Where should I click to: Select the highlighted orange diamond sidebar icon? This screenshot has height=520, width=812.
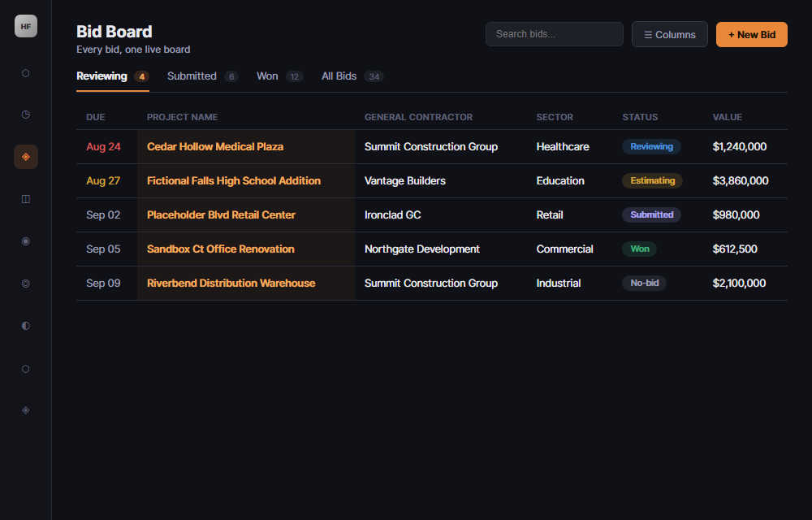click(26, 157)
